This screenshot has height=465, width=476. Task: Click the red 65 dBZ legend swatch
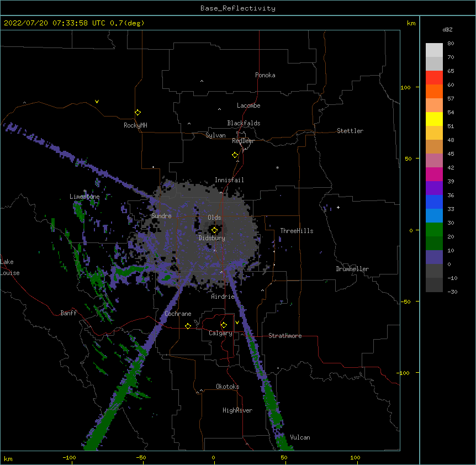[434, 78]
